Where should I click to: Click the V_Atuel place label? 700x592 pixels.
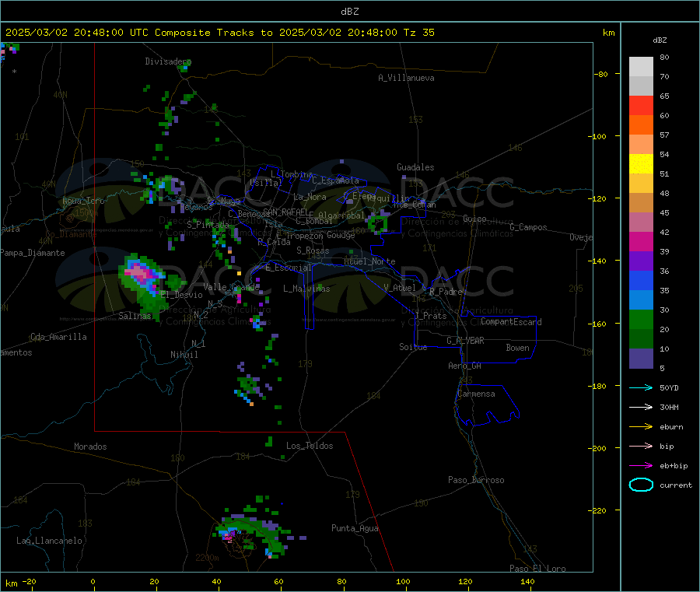(400, 288)
